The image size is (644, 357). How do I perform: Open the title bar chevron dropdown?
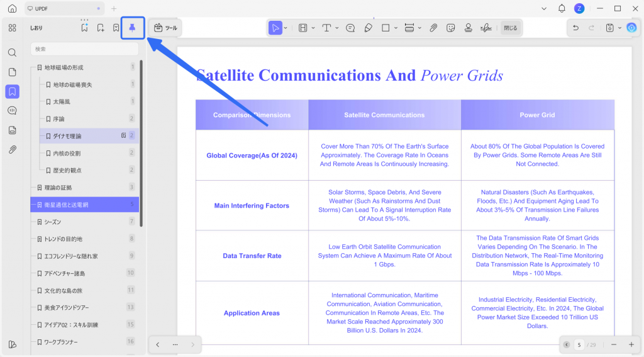click(544, 8)
